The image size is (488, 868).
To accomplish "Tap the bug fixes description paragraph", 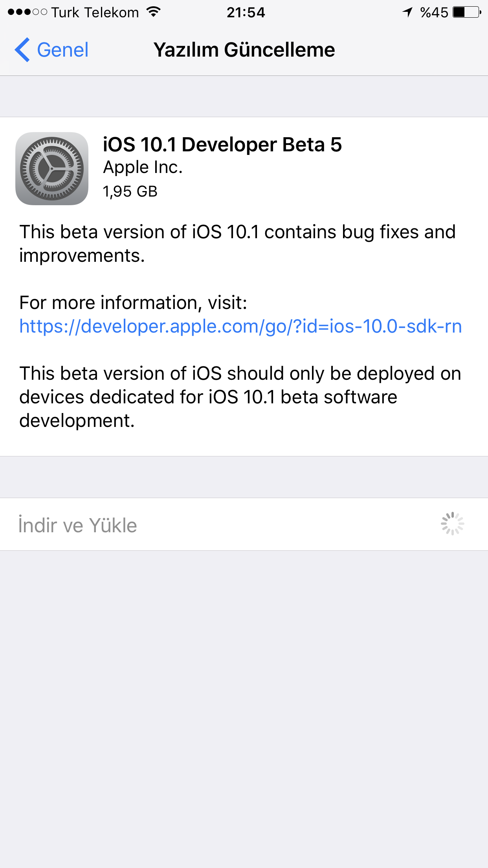I will coord(237,243).
